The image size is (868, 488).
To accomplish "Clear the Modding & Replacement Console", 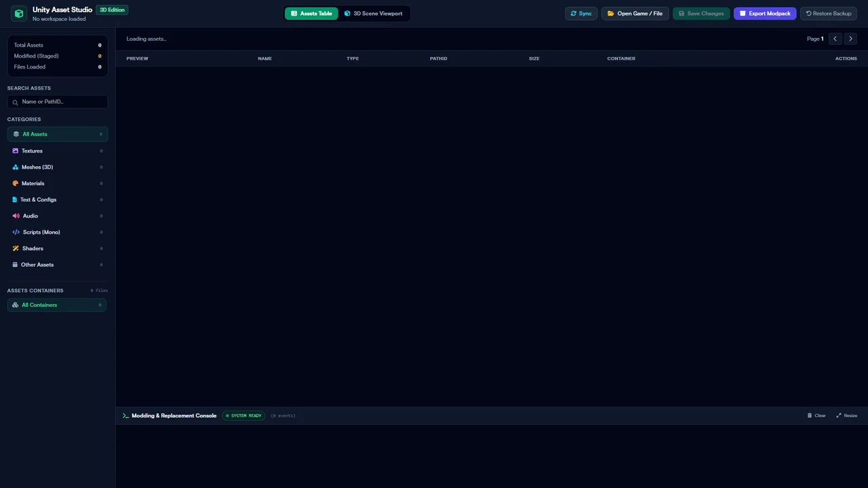I will (x=816, y=415).
